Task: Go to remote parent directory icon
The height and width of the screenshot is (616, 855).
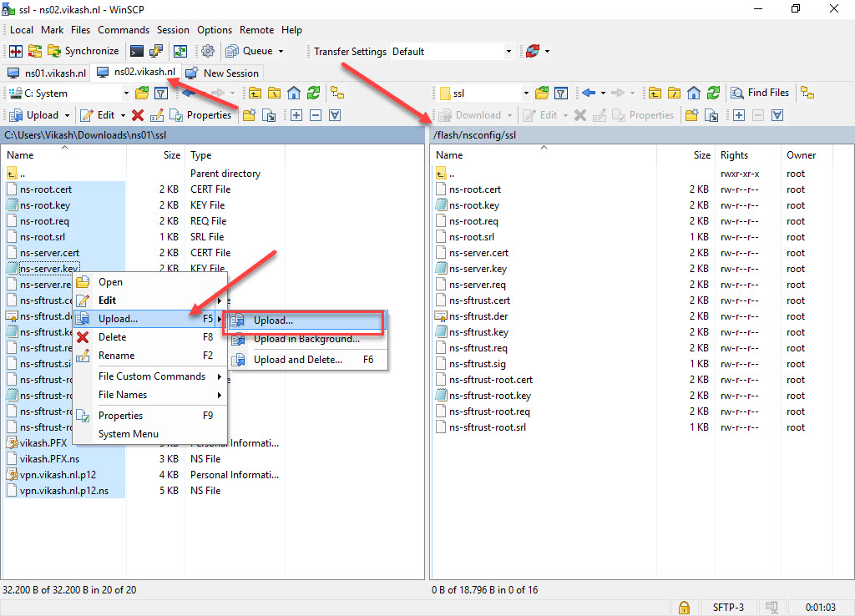Action: tap(655, 93)
